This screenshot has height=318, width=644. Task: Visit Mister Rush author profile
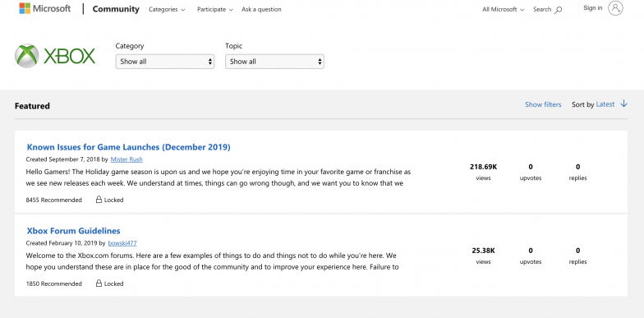[126, 159]
